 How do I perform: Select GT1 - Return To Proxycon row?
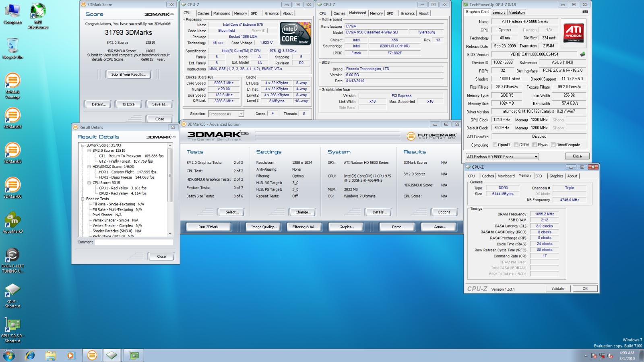[131, 156]
